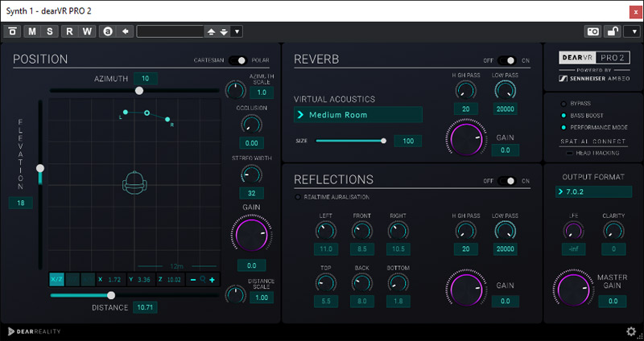This screenshot has height=341, width=644.
Task: Click the zoom-out minus icon under the grid
Action: (x=192, y=279)
